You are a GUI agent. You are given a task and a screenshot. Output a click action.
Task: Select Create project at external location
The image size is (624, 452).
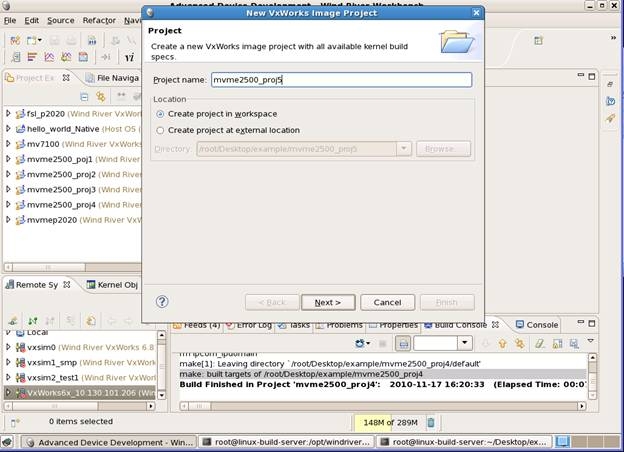(x=160, y=131)
